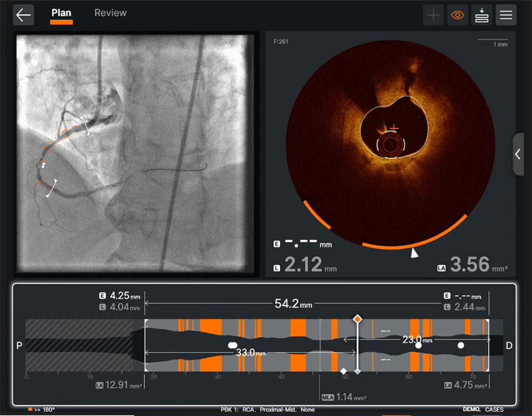This screenshot has height=416, width=532.
Task: Switch to the Review tab
Action: [110, 13]
